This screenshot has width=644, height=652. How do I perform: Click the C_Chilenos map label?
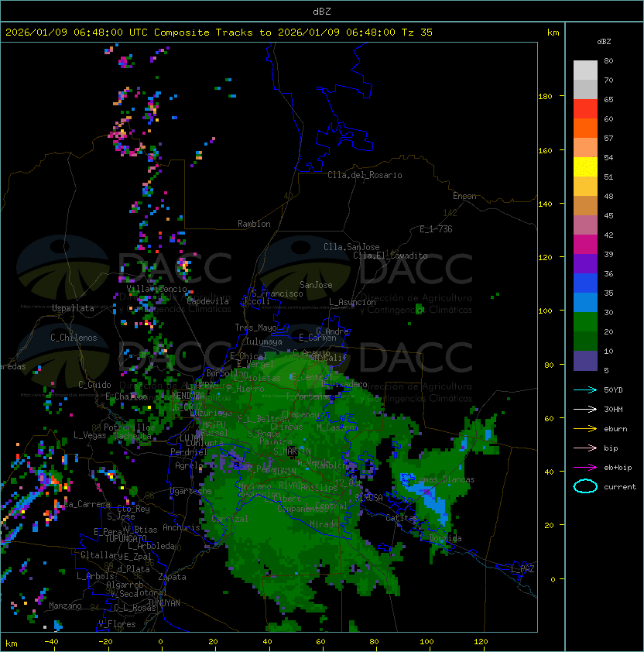(74, 338)
